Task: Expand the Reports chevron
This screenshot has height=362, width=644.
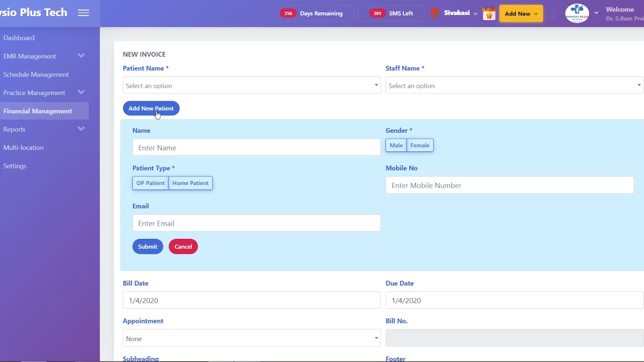Action: coord(81,129)
